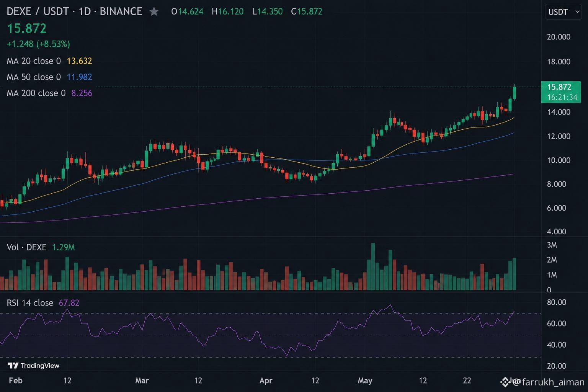588x392 pixels.
Task: Select the RSI 14 close indicator legend
Action: pos(30,303)
